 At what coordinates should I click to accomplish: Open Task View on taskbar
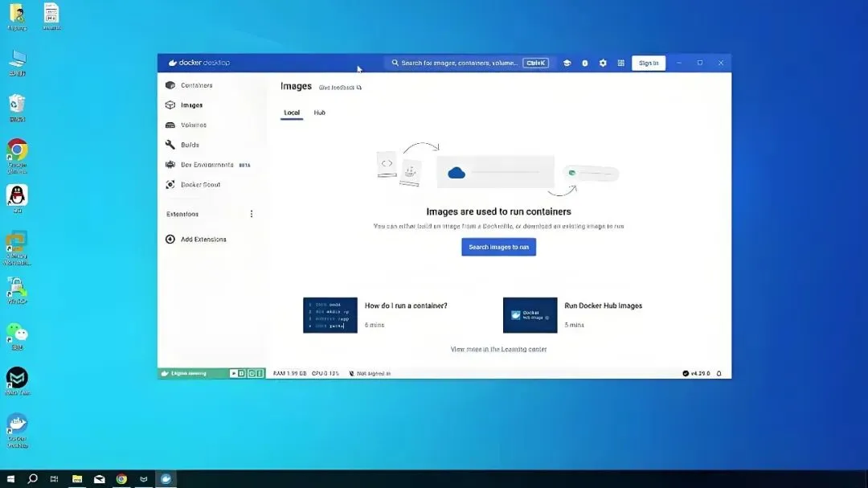[x=55, y=478]
